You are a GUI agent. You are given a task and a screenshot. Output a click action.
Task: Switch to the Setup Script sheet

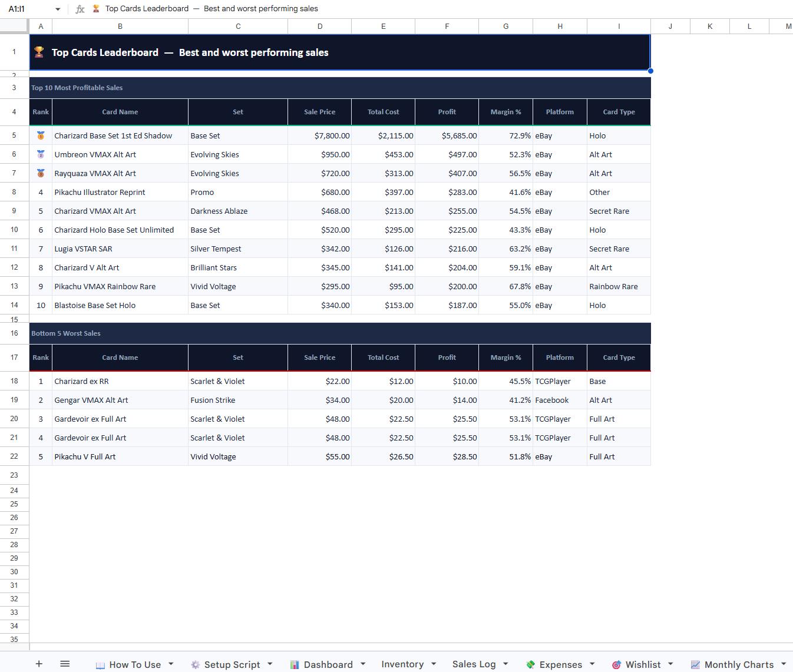click(x=226, y=664)
